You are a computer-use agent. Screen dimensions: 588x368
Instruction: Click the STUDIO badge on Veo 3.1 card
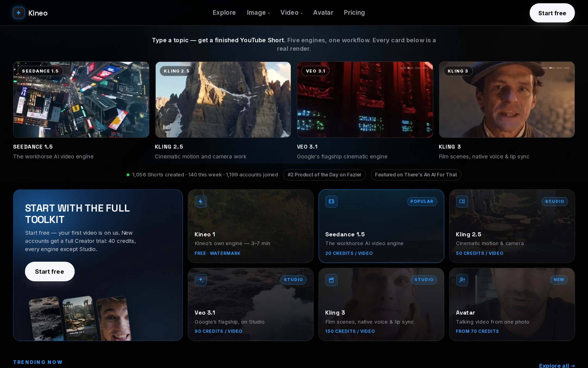(x=293, y=280)
